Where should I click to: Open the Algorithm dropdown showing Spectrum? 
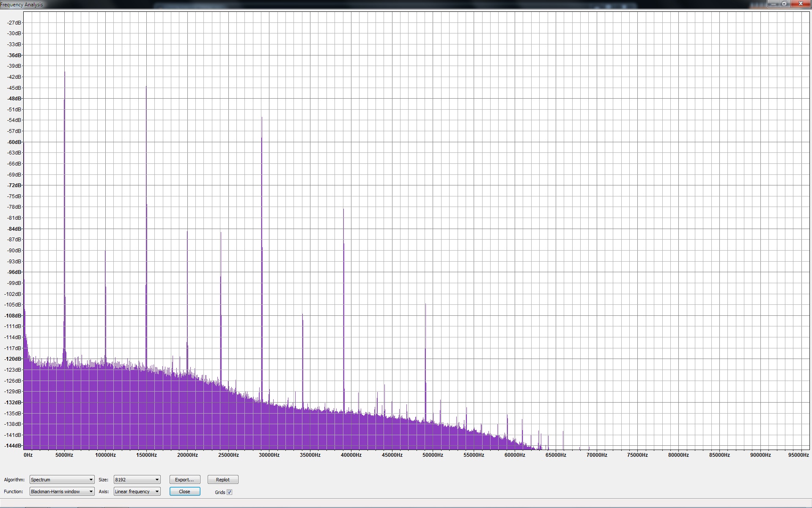[x=62, y=480]
